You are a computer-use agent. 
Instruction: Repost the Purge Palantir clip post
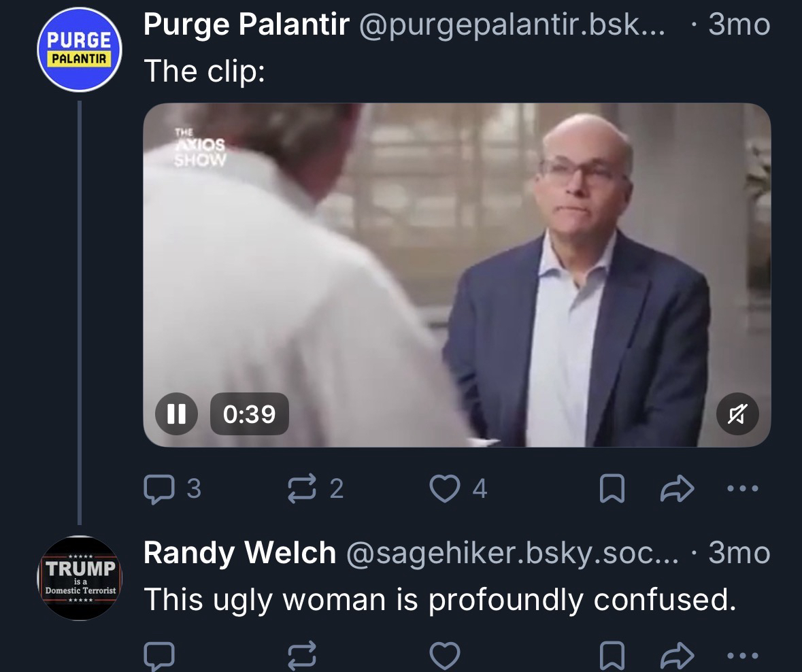click(301, 488)
